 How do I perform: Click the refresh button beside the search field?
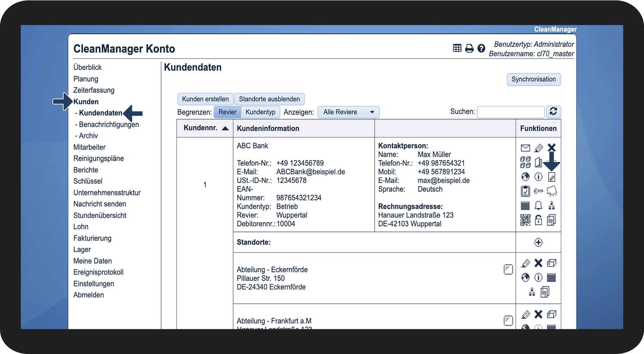pyautogui.click(x=553, y=112)
